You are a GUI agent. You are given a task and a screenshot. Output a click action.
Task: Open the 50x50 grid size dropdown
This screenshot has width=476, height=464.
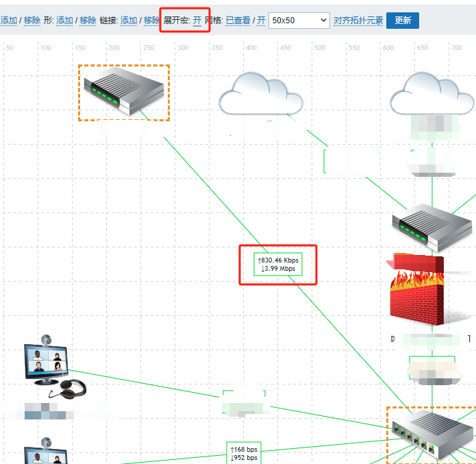(x=299, y=21)
